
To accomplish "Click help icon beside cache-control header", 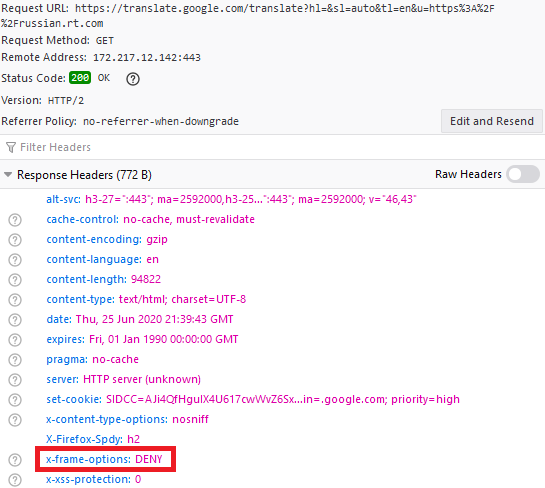I will 15,220.
